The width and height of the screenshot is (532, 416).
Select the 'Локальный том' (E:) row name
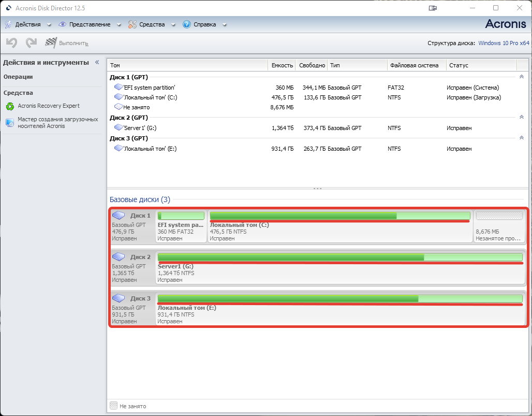pyautogui.click(x=150, y=149)
